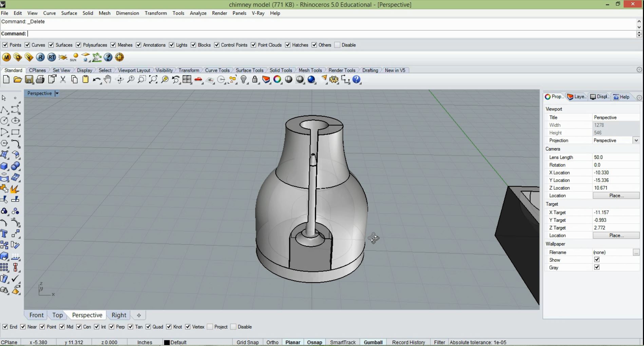The image size is (644, 346).
Task: Select the Text object tool
Action: tap(4, 234)
